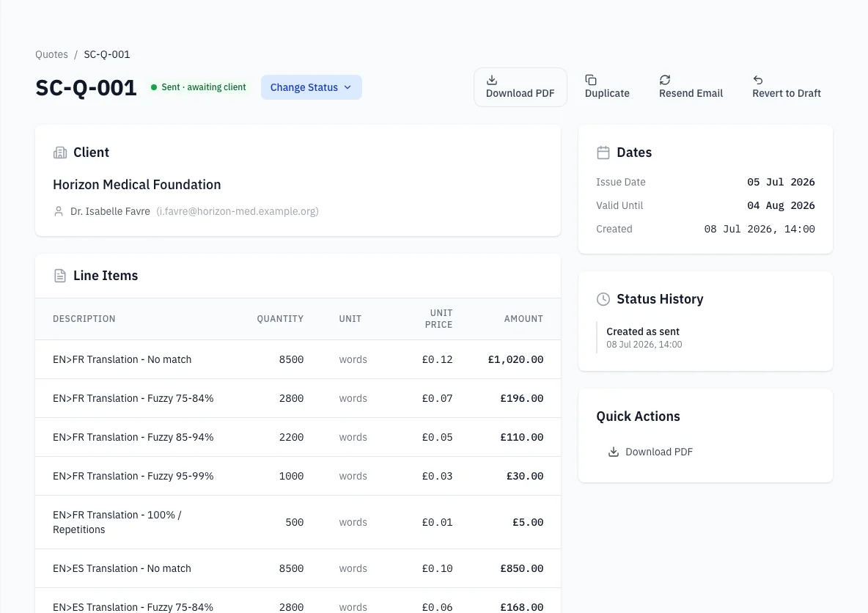Click the £196.00 amount cell
Screen dimensions: 868x613
pos(522,398)
